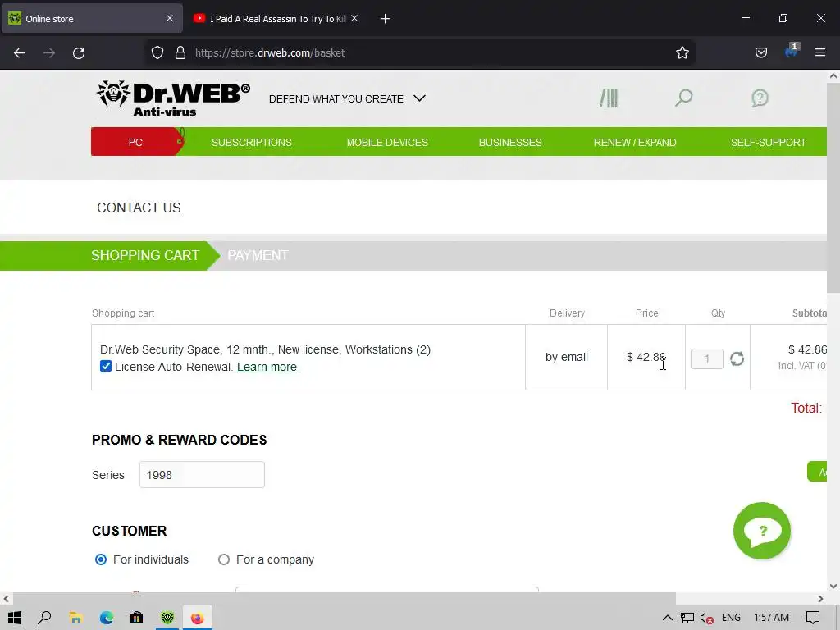This screenshot has width=840, height=630.
Task: Click the scroll right arrow on horizontal scrollbar
Action: (x=820, y=598)
